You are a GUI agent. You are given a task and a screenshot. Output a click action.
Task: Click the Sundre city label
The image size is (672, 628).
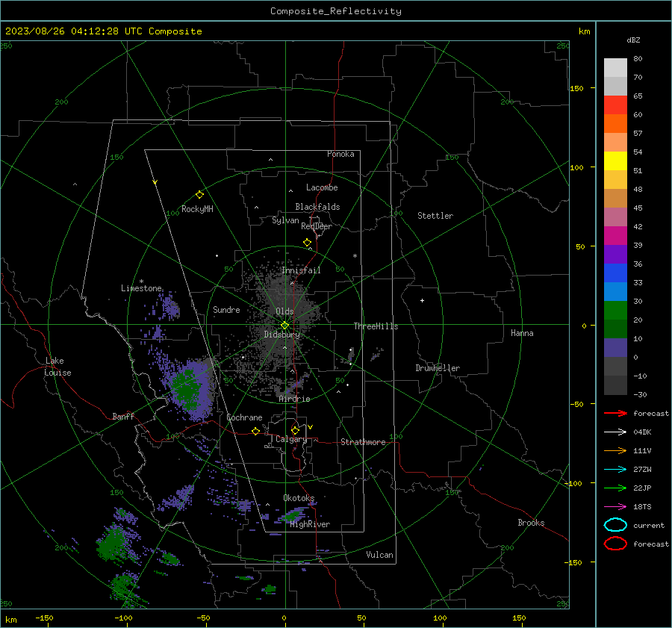click(226, 310)
